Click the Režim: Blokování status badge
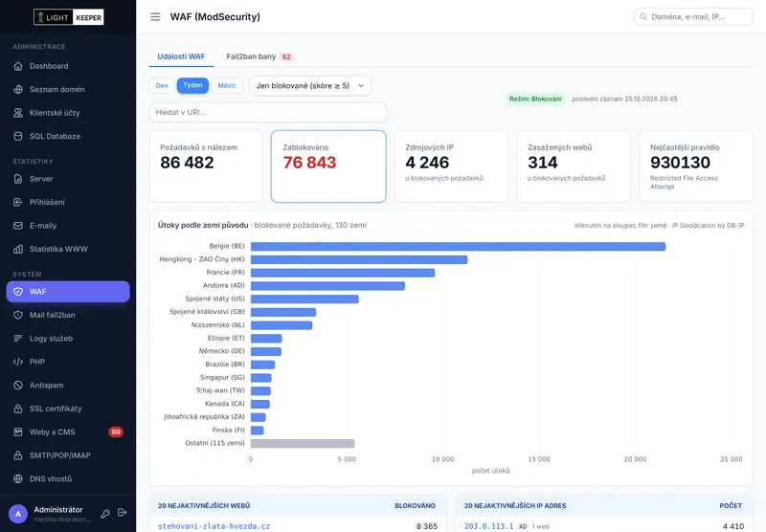 pos(535,99)
